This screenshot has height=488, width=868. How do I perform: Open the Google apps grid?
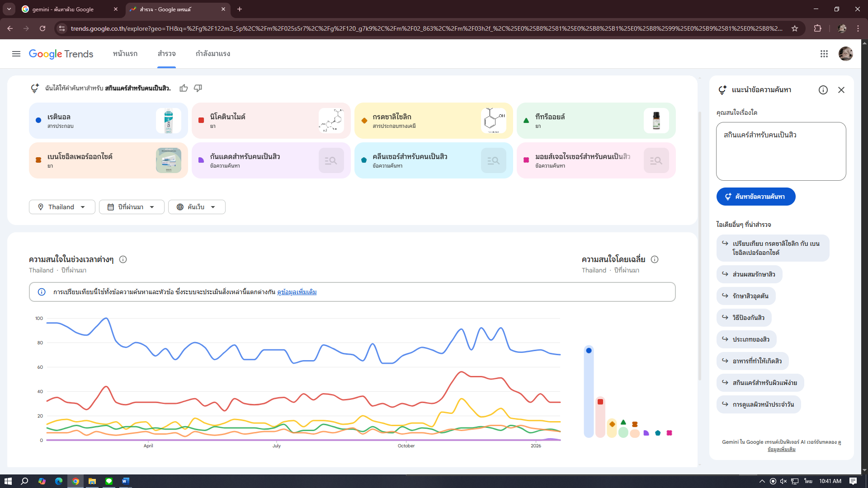[824, 54]
